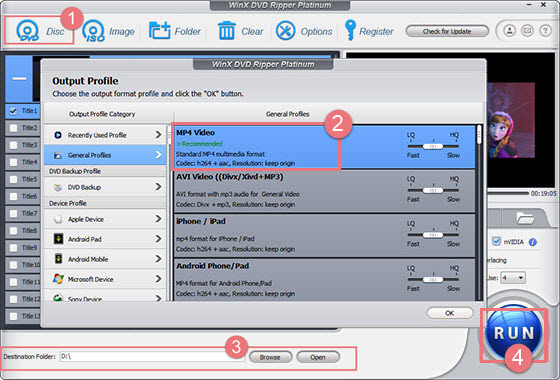Expand the Android Mobile arrow
The image size is (560, 380).
pos(158,259)
